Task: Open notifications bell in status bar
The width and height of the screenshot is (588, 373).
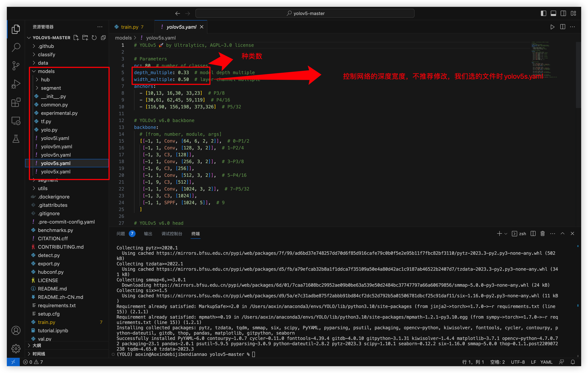Action: (573, 362)
